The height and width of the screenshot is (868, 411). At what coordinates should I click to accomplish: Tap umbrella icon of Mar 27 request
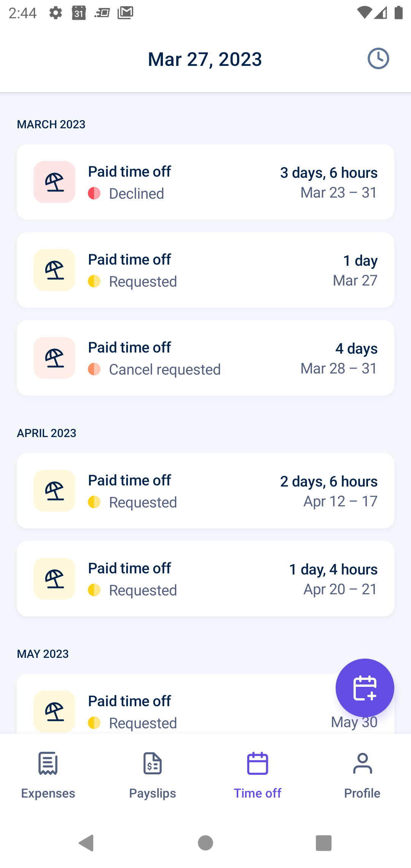pos(54,270)
